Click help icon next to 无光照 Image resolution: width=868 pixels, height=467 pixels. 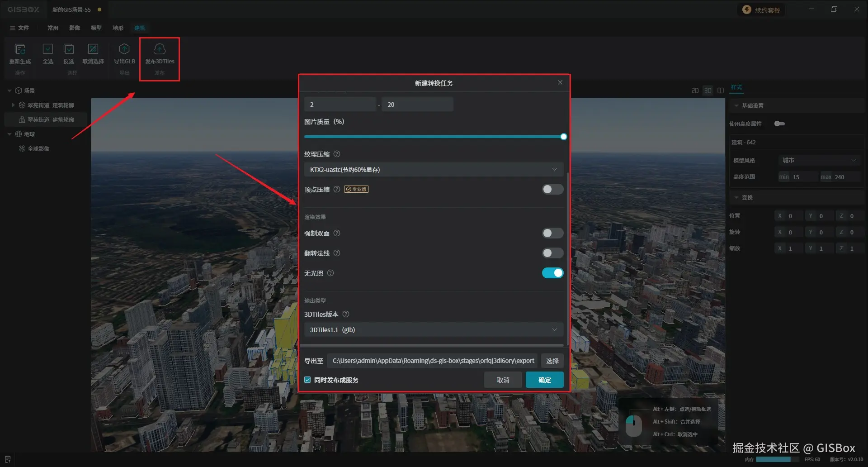[330, 273]
